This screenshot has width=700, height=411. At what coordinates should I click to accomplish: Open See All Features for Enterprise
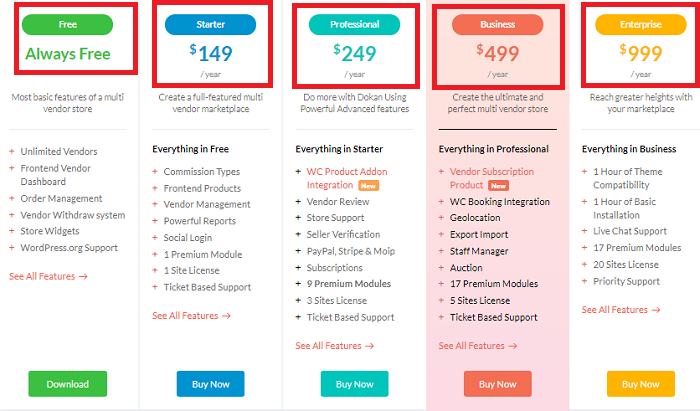pyautogui.click(x=621, y=310)
